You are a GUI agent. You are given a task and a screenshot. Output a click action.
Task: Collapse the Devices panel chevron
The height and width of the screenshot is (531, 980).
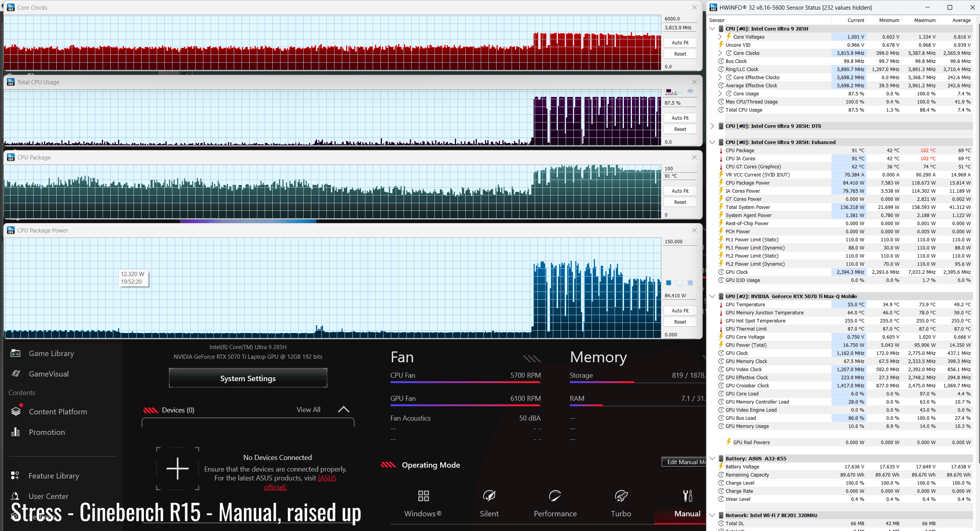343,410
